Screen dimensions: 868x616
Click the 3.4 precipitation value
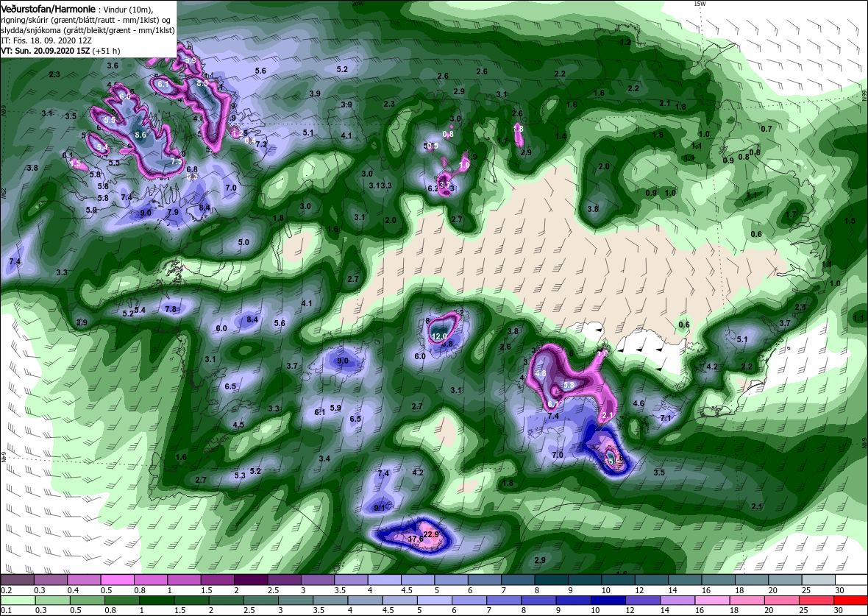(324, 459)
